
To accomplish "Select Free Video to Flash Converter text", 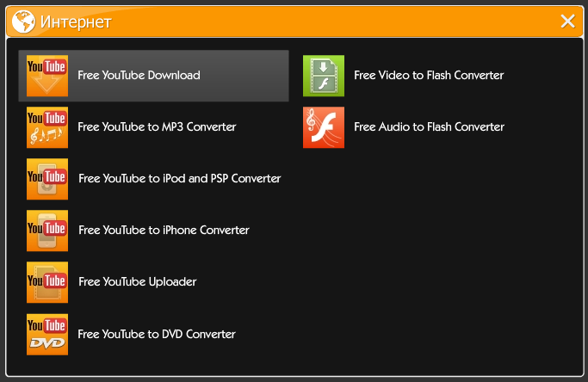I will coord(429,76).
